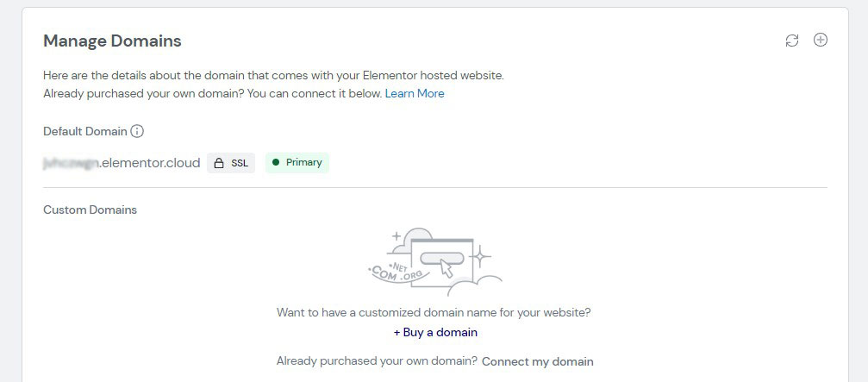Viewport: 868px width, 382px height.
Task: Choose Connect my domain
Action: coord(538,361)
